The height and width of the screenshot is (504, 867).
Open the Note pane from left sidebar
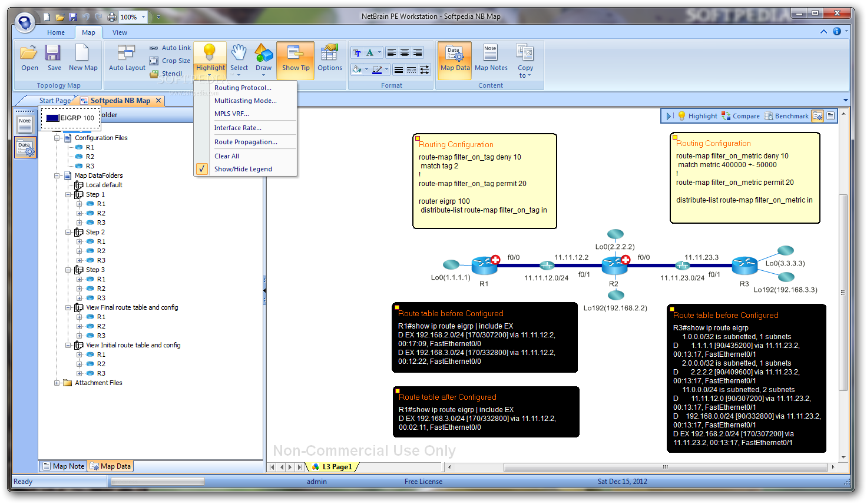tap(25, 124)
